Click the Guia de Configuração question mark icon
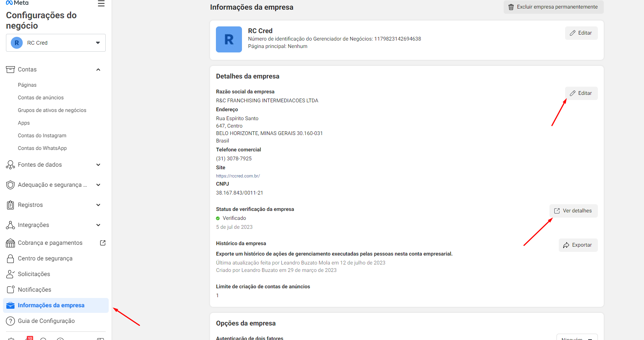The image size is (644, 340). 10,321
